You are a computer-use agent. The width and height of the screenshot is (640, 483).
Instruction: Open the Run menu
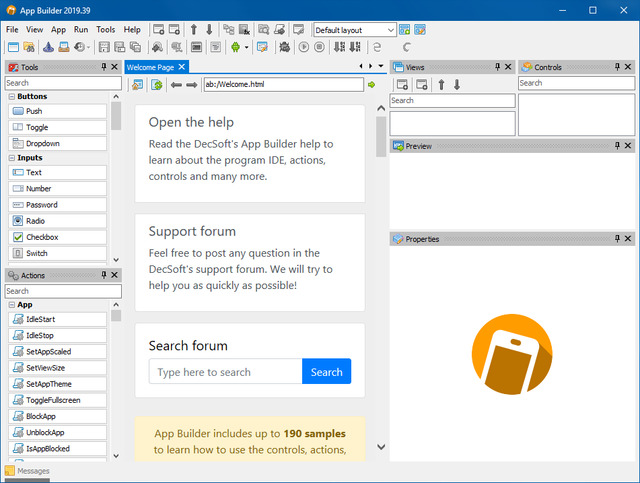[81, 30]
